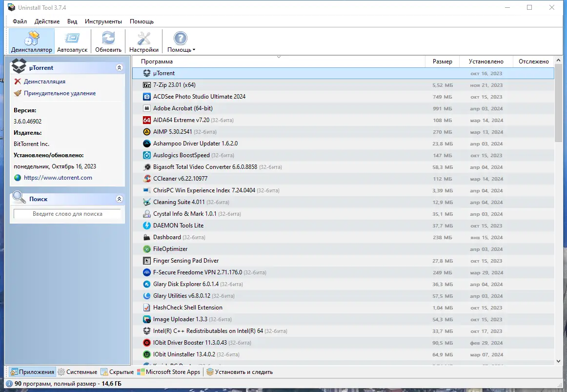
Task: Click the Glary Utilities icon
Action: 146,296
